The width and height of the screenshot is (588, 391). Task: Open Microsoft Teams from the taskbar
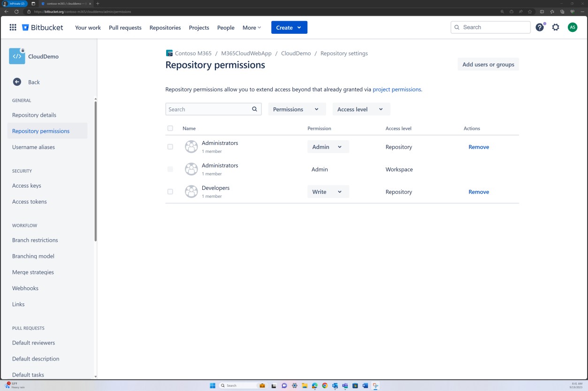point(345,385)
